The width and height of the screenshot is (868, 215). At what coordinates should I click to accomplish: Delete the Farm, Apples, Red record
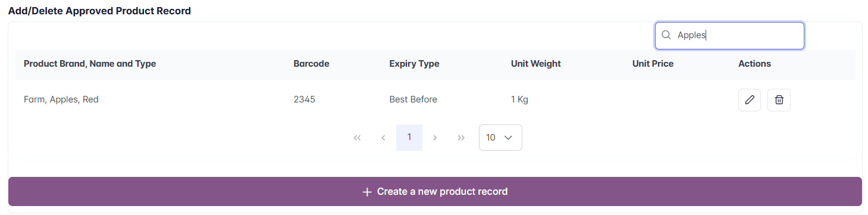779,100
